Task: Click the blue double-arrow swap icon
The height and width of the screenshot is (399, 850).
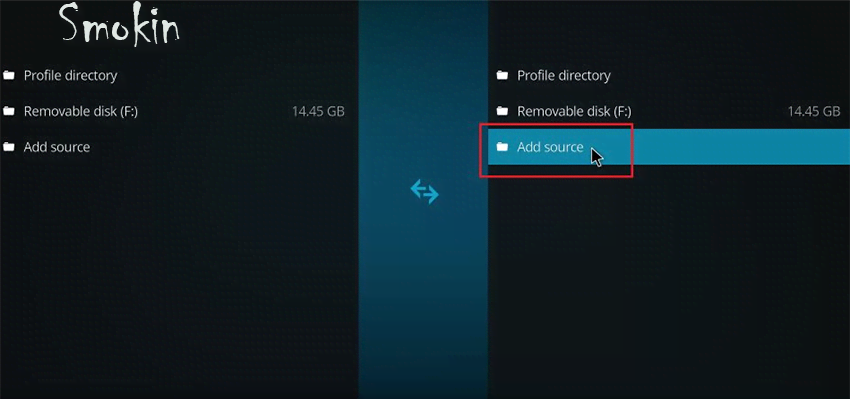Action: 424,192
